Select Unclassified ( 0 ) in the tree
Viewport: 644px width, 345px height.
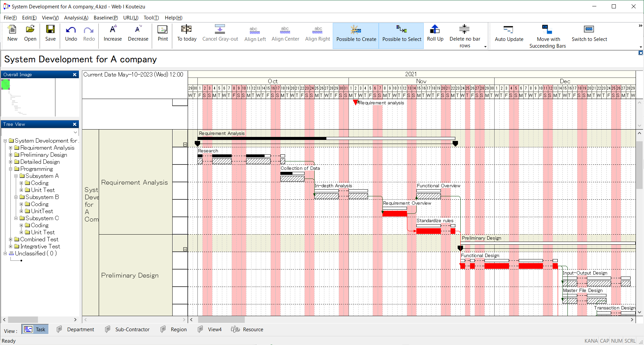coord(36,253)
